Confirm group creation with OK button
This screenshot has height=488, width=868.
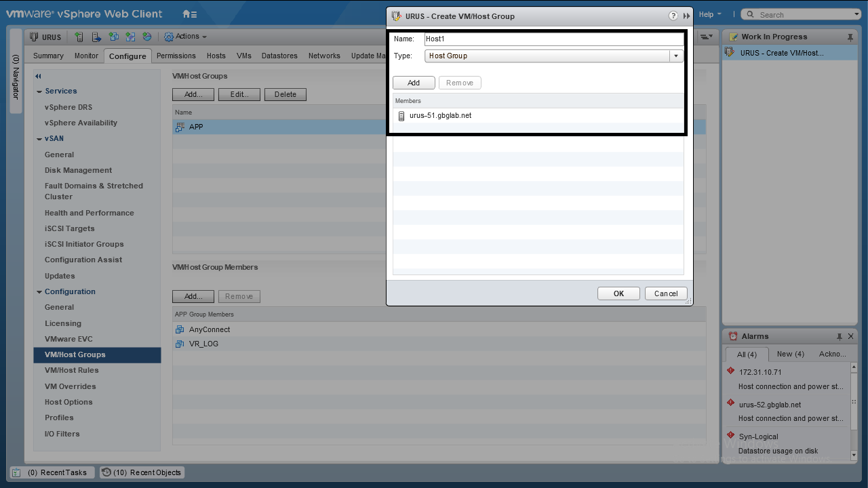click(x=618, y=293)
